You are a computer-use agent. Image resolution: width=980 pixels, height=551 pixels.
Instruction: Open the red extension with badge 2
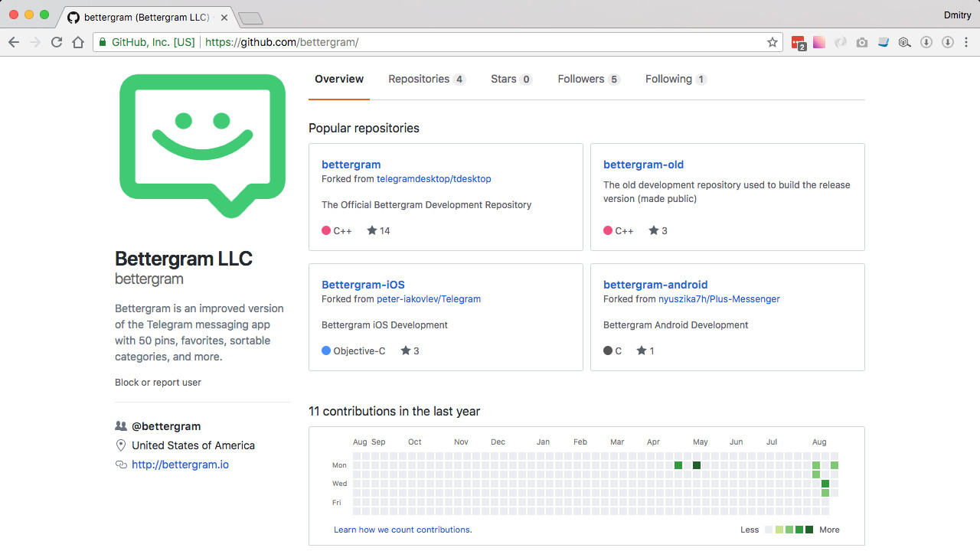click(x=799, y=43)
